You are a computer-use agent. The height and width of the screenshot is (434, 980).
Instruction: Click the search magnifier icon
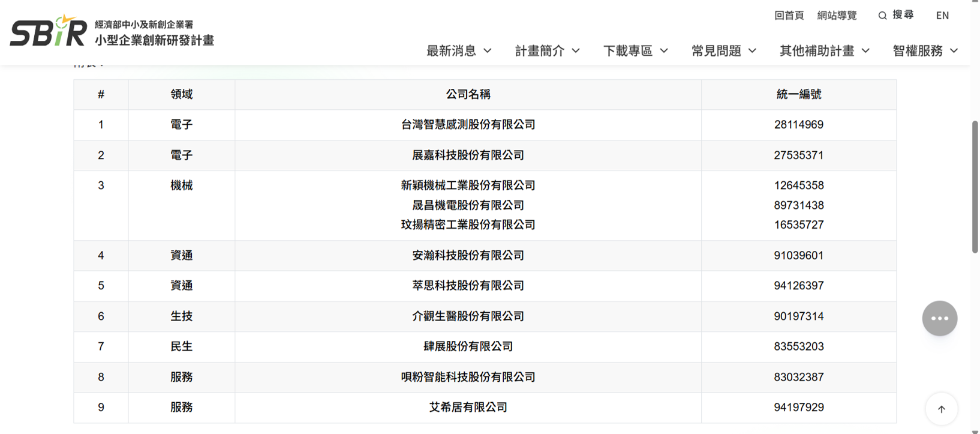coord(882,16)
